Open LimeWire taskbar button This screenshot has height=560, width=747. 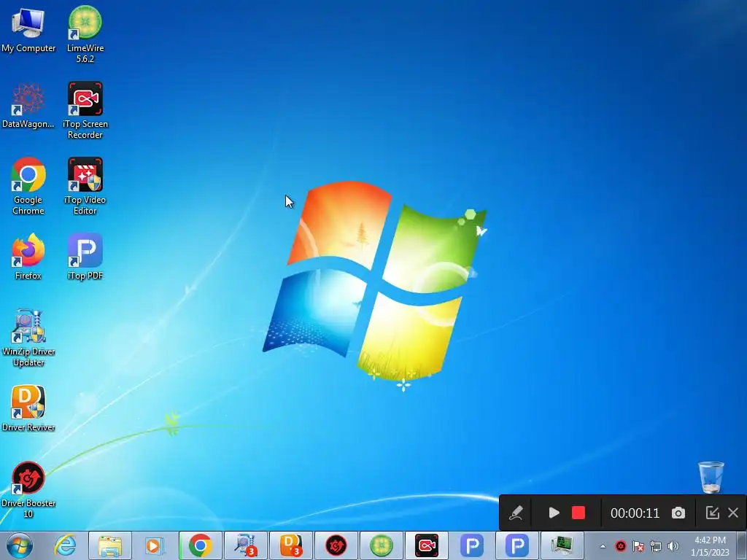(x=382, y=545)
